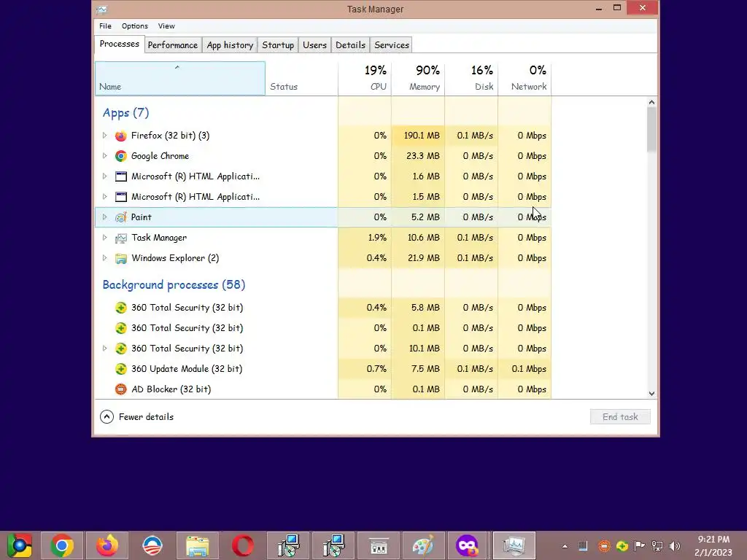Viewport: 747px width, 560px height.
Task: Switch to the Performance tab
Action: pos(172,45)
